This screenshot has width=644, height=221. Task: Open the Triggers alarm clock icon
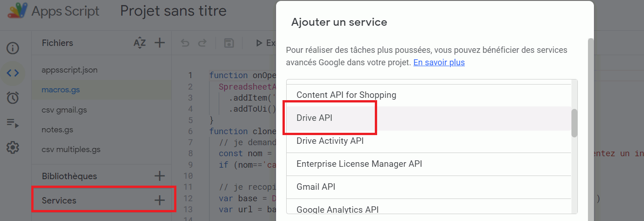13,97
